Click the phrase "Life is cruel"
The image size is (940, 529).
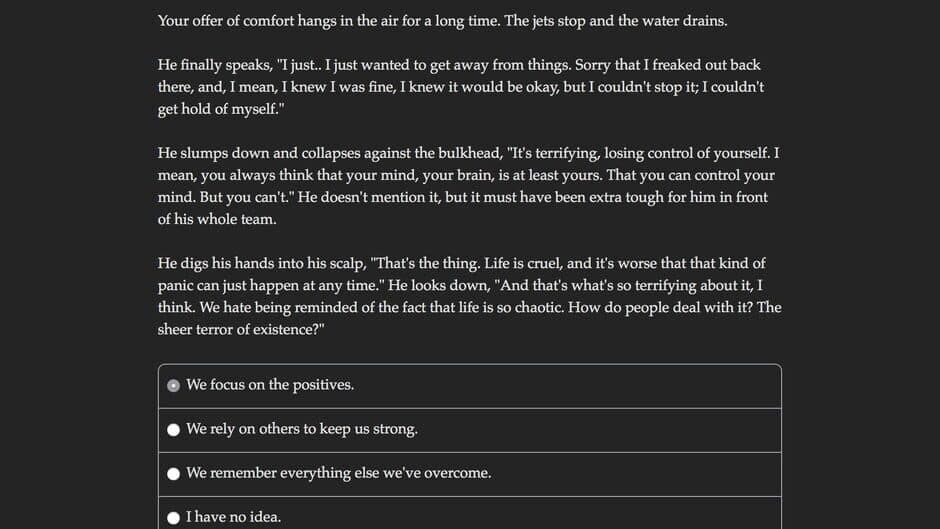click(x=516, y=263)
